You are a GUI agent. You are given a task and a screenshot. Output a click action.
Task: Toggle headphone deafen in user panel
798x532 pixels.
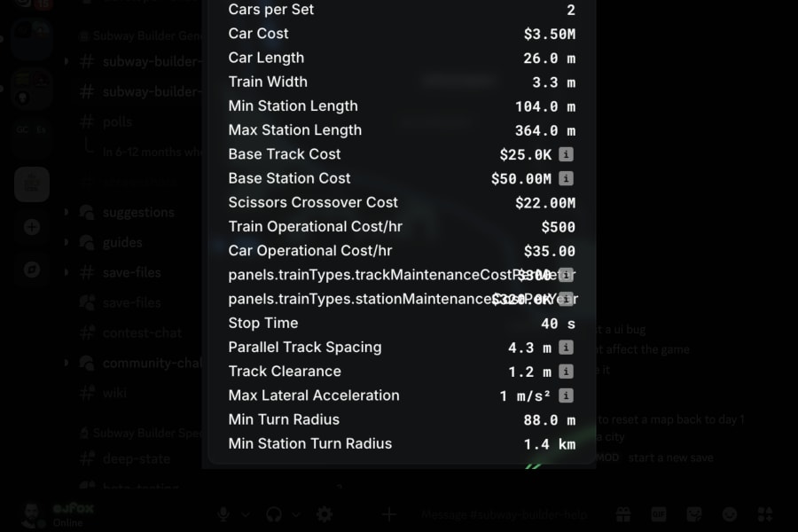[274, 514]
